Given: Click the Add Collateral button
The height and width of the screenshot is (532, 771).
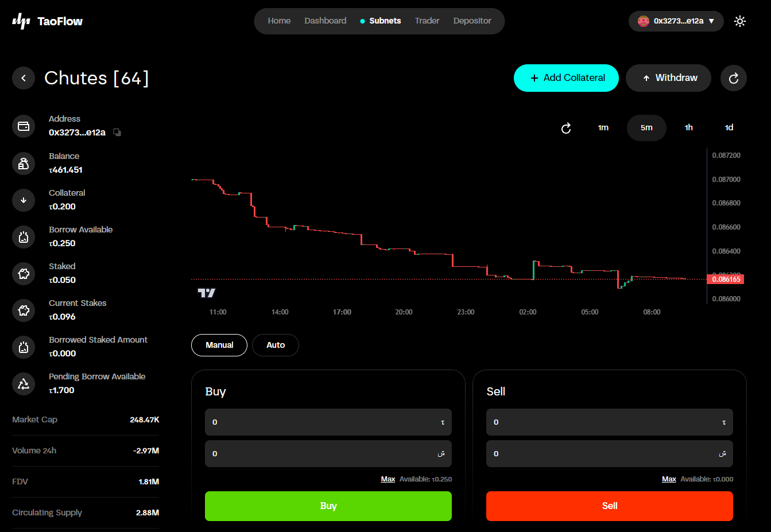Looking at the screenshot, I should [566, 77].
